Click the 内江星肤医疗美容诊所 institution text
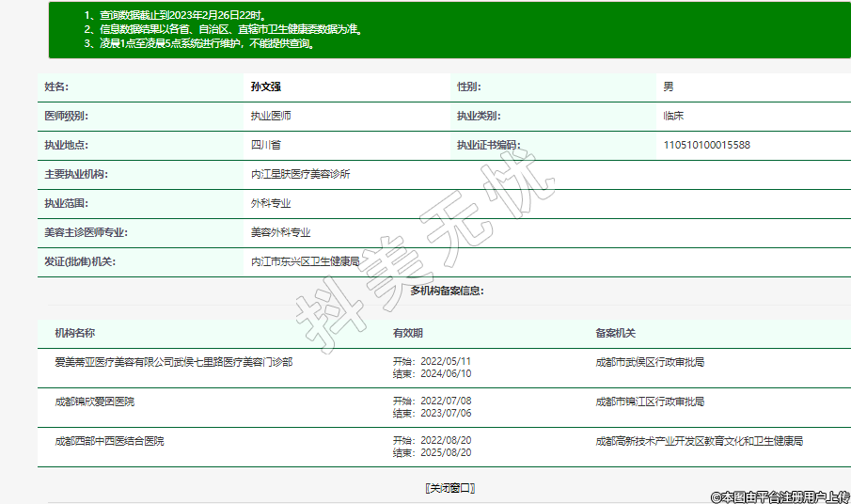Screen dimensions: 851x504 tap(300, 174)
